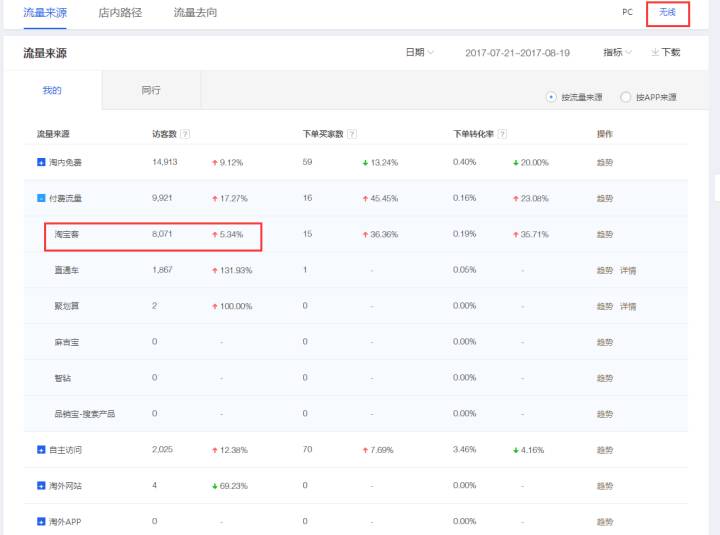Click visitor count 2,025
Screen dimensions: 720x535
(x=162, y=449)
